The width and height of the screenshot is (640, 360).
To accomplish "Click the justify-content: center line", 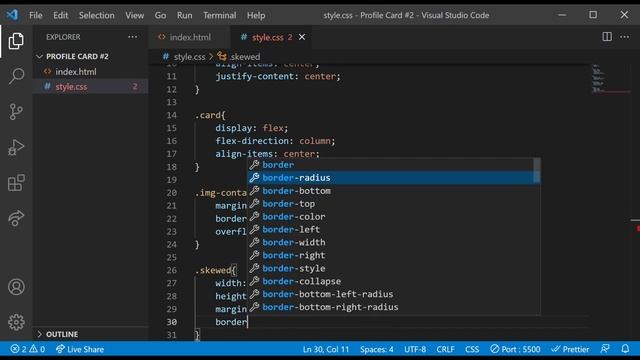I will (x=278, y=76).
